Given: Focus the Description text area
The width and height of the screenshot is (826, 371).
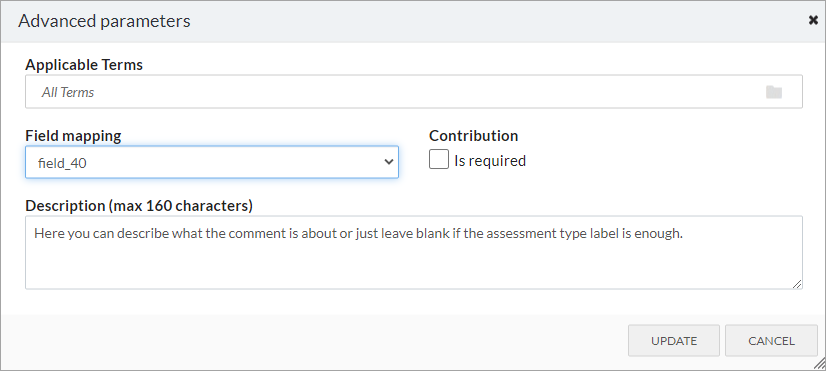Looking at the screenshot, I should [x=414, y=252].
